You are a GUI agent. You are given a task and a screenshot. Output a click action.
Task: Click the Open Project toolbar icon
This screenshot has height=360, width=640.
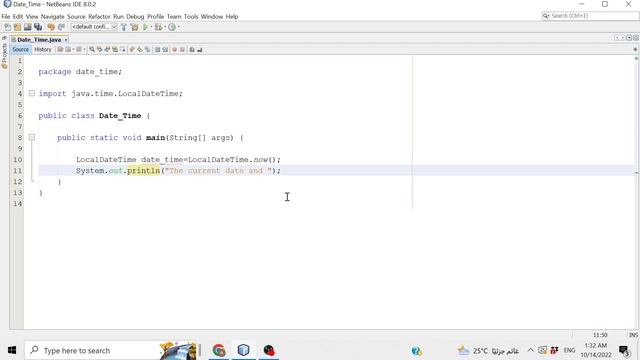coord(27,27)
